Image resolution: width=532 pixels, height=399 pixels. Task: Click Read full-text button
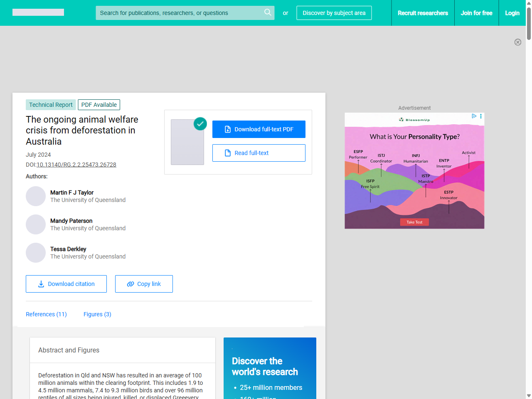259,153
